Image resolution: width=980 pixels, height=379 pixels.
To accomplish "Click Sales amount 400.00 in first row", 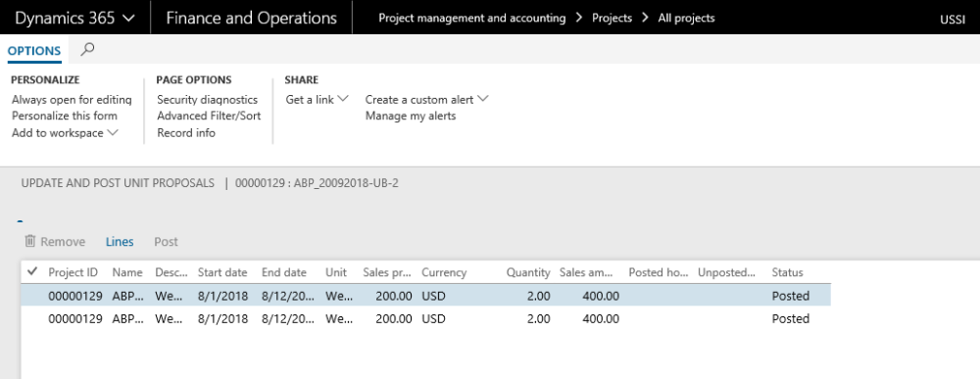I will coord(601,296).
